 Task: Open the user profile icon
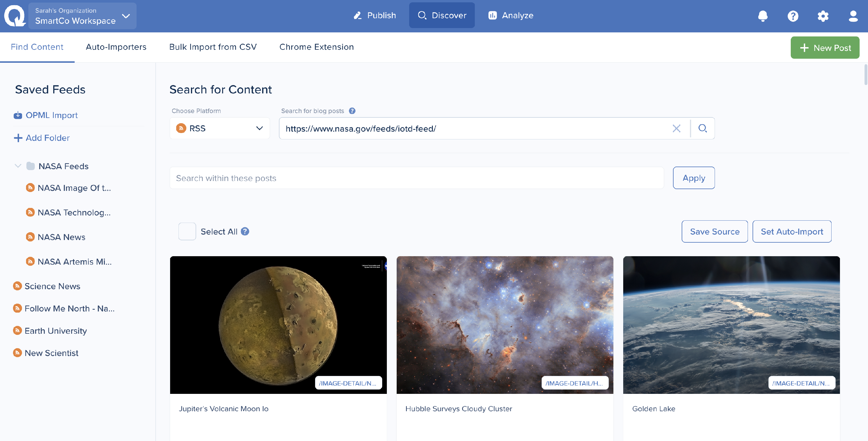[853, 16]
